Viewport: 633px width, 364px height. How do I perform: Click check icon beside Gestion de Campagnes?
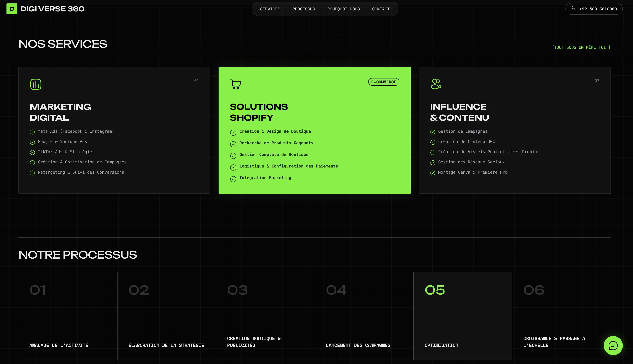tap(433, 132)
